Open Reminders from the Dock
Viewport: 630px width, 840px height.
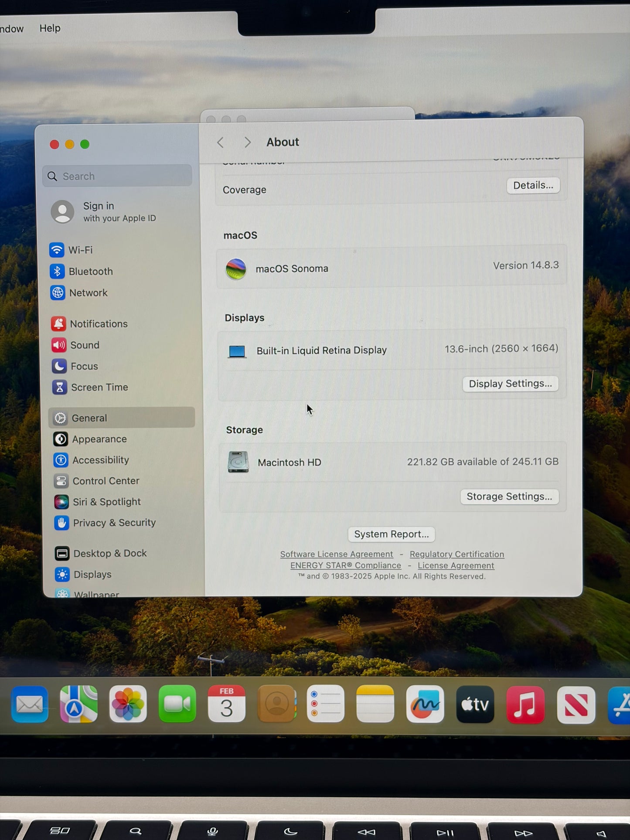[x=326, y=704]
